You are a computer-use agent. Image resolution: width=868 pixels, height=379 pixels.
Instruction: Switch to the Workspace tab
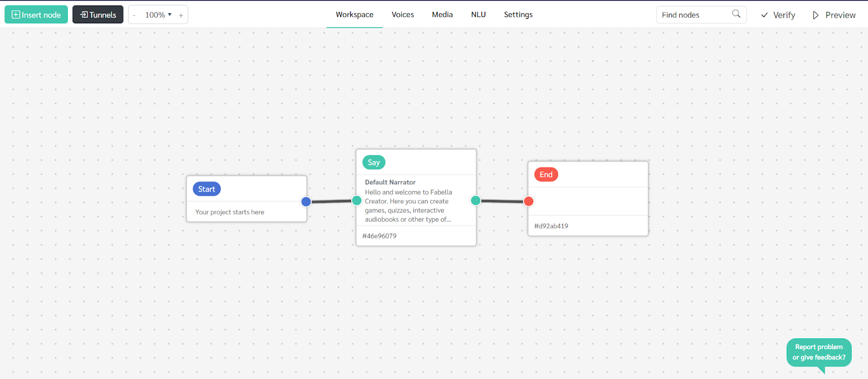pos(354,15)
